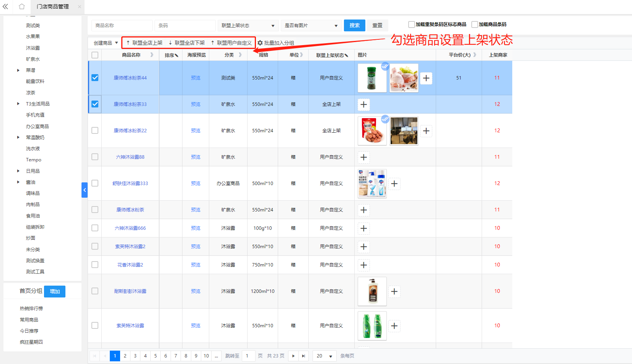Close the 门店商品管理 tab
The height and width of the screenshot is (364, 632).
79,6
